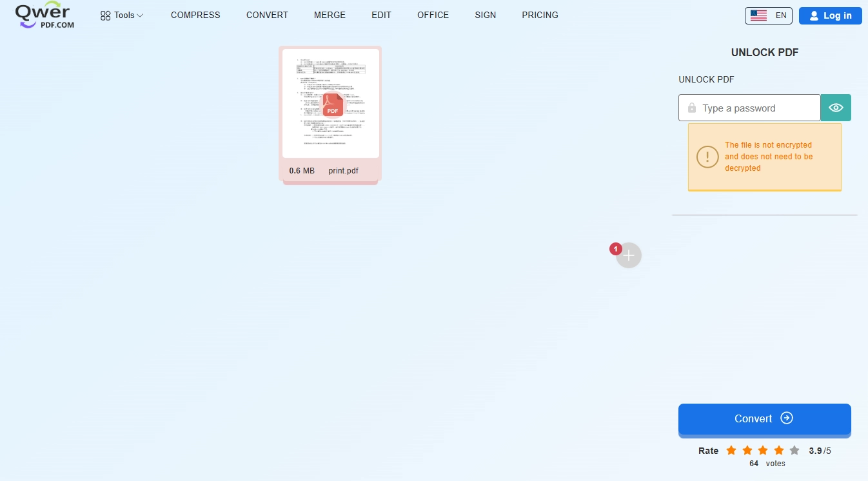Focus the Type a password field

(x=749, y=108)
